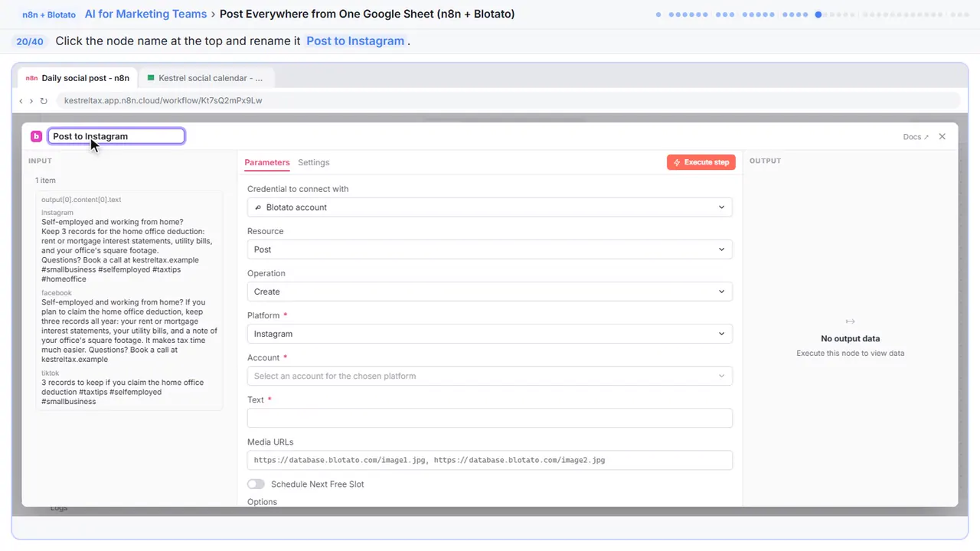
Task: Click the "1 item" label in Input panel
Action: pos(45,181)
